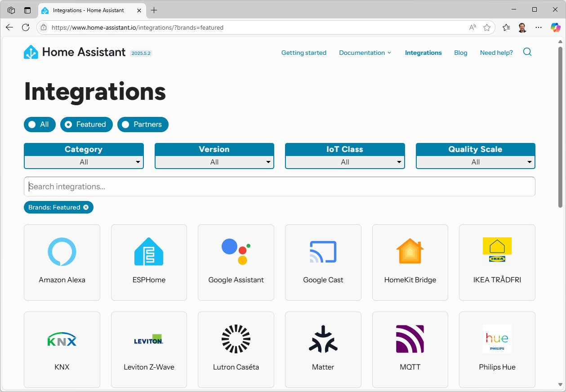Add this page to favorites
Viewport: 566px width, 392px height.
[x=487, y=27]
